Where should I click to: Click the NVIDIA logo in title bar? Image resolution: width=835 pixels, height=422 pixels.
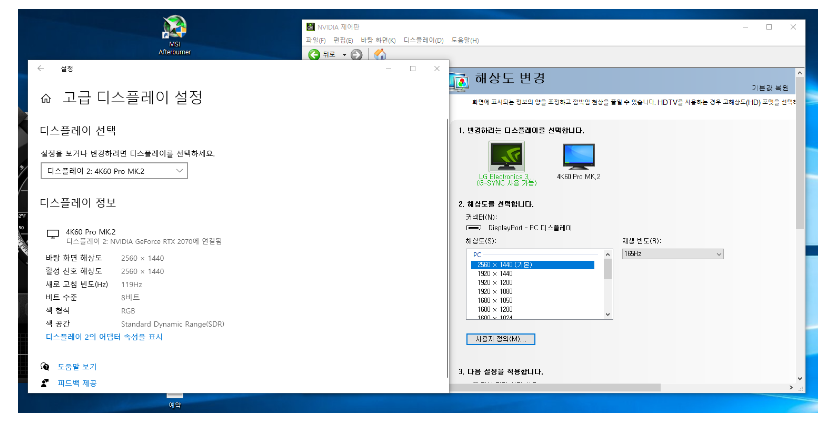310,27
